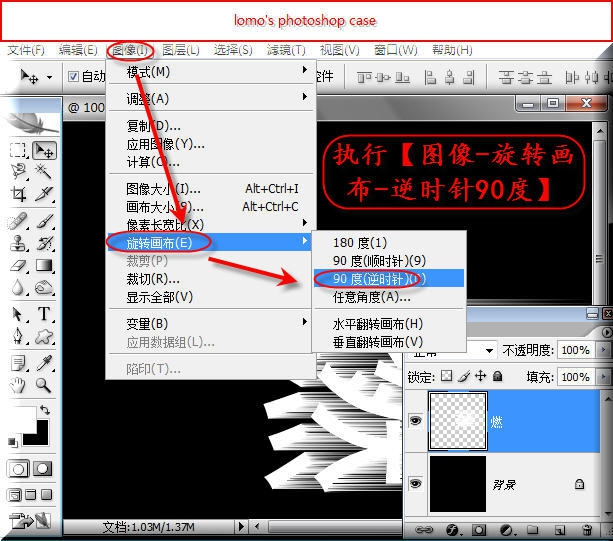
Task: Select the Slice tool
Action: click(x=44, y=194)
